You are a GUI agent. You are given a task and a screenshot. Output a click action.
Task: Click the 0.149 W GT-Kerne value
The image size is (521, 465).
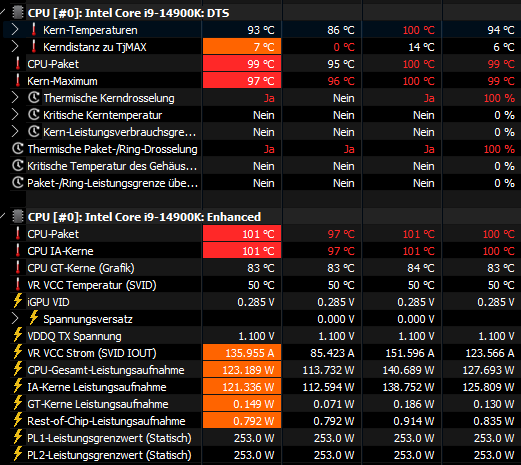point(242,404)
